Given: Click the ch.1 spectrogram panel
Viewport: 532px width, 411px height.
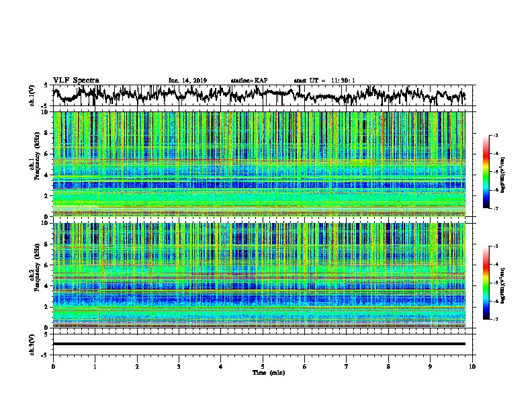Looking at the screenshot, I should [259, 164].
